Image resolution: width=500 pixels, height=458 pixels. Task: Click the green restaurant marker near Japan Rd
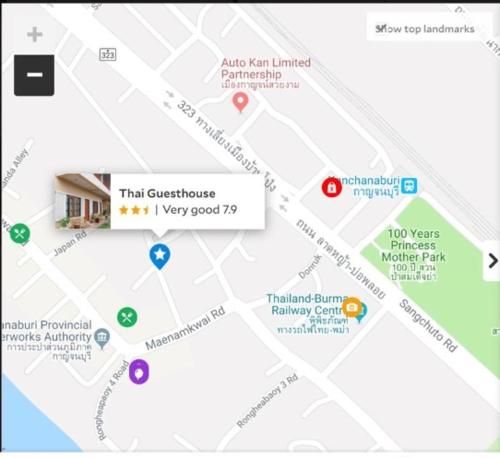pos(20,233)
